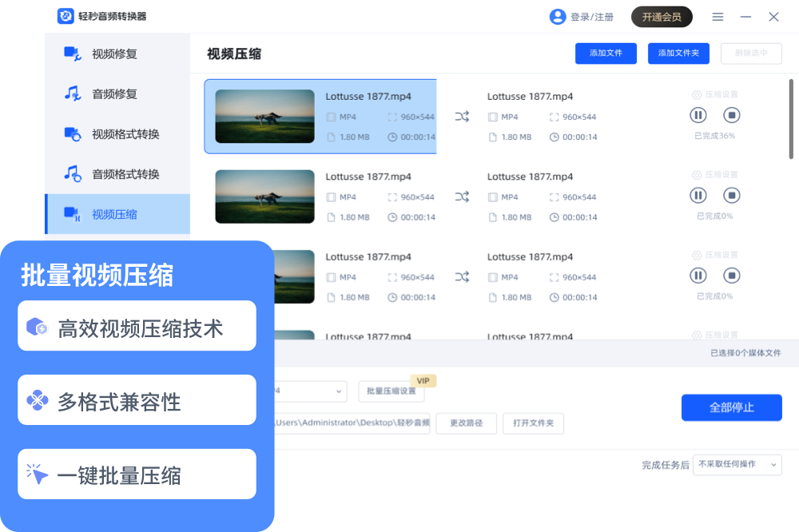Open the 不采取任何操作 dropdown

point(737,465)
